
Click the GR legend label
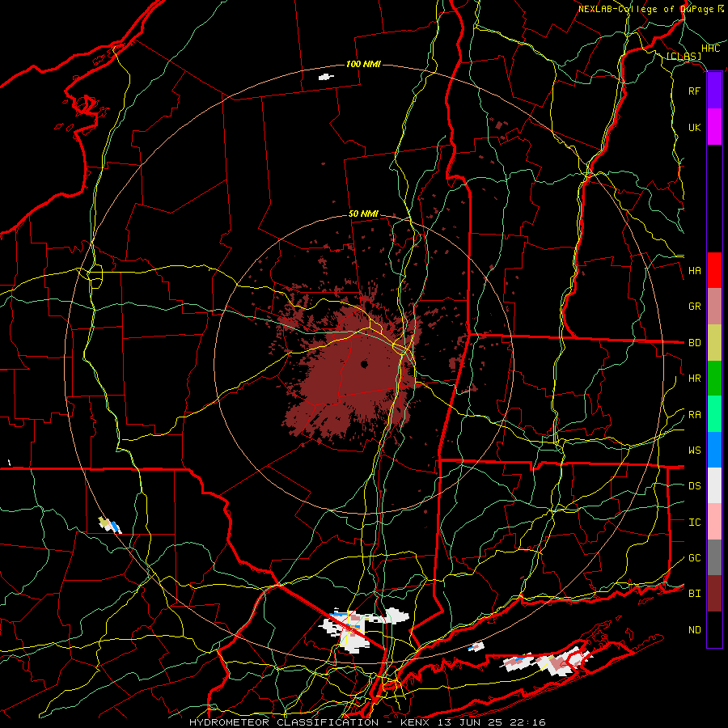694,307
